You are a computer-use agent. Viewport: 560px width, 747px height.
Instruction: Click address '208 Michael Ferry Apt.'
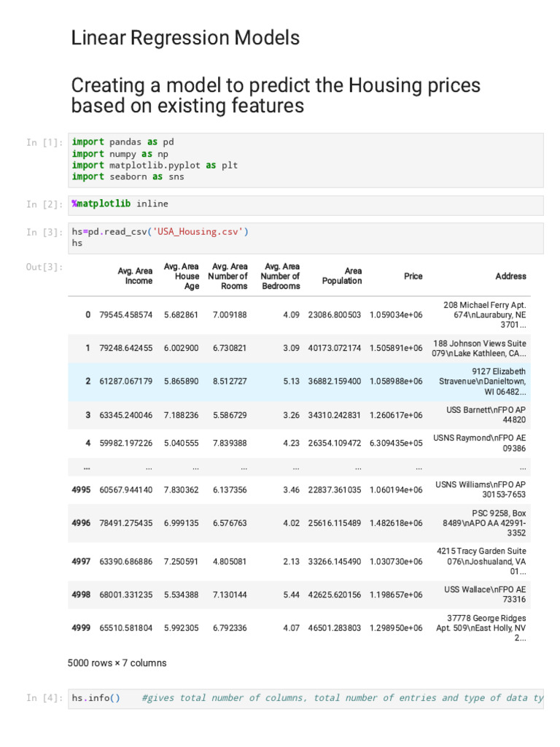[x=484, y=315]
